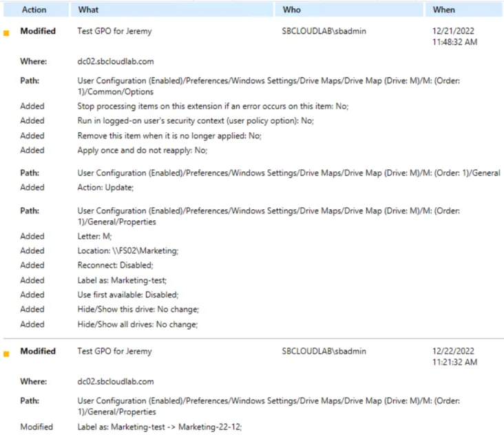The width and height of the screenshot is (504, 439).
Task: Select the Use first available: Disabled row
Action: click(128, 295)
